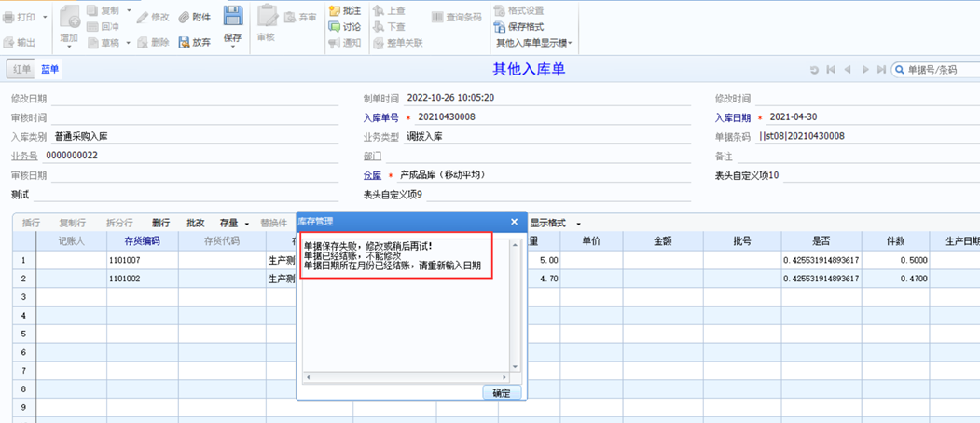Click the 入库单号 field 20210430008
The width and height of the screenshot is (980, 423).
pos(553,117)
